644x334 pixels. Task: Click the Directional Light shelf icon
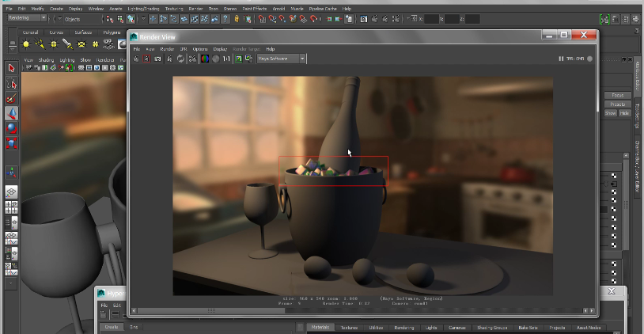tap(40, 44)
